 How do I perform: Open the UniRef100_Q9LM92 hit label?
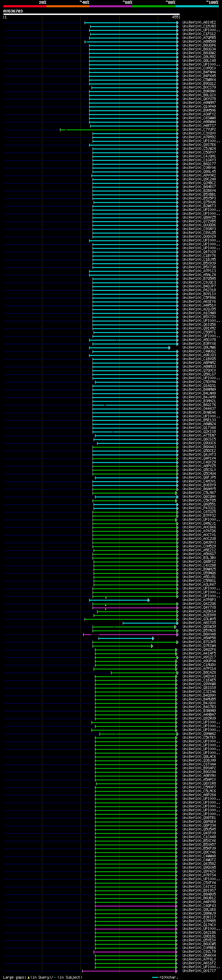(199, 57)
